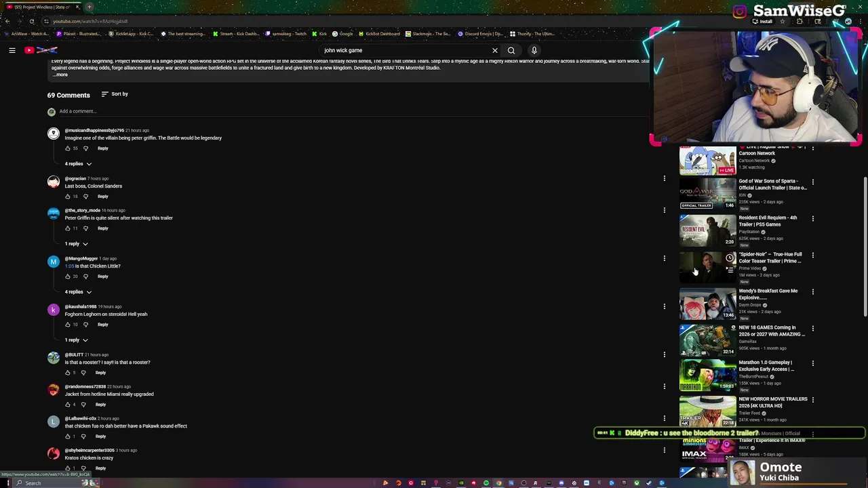Image resolution: width=868 pixels, height=488 pixels.
Task: Reply to the Foghorn Leghorn comment
Action: (102, 325)
